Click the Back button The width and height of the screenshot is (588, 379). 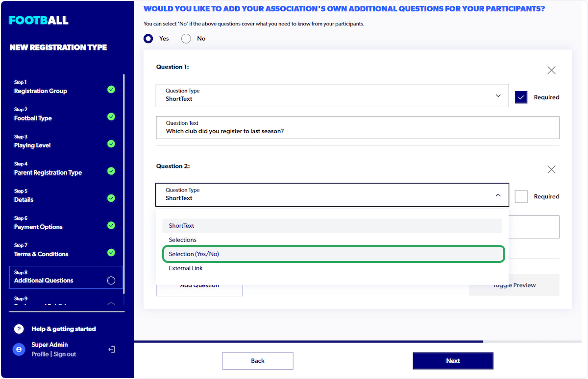[x=258, y=361]
